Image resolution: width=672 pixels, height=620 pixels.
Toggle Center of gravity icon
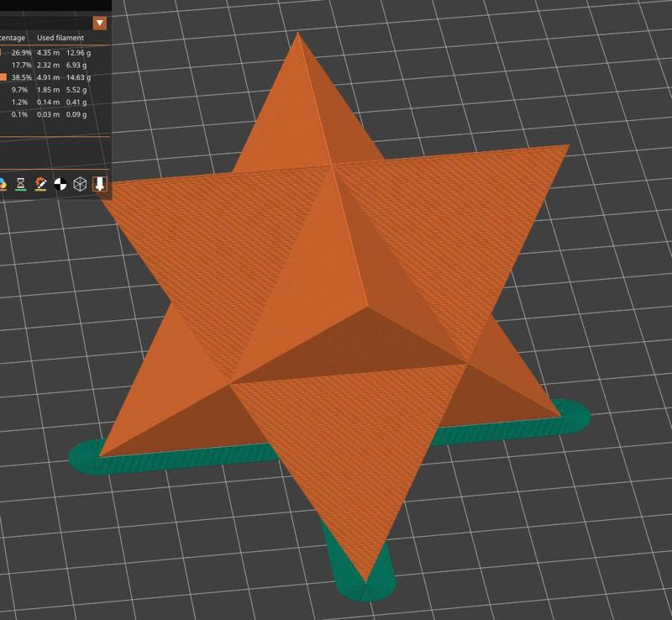[60, 184]
